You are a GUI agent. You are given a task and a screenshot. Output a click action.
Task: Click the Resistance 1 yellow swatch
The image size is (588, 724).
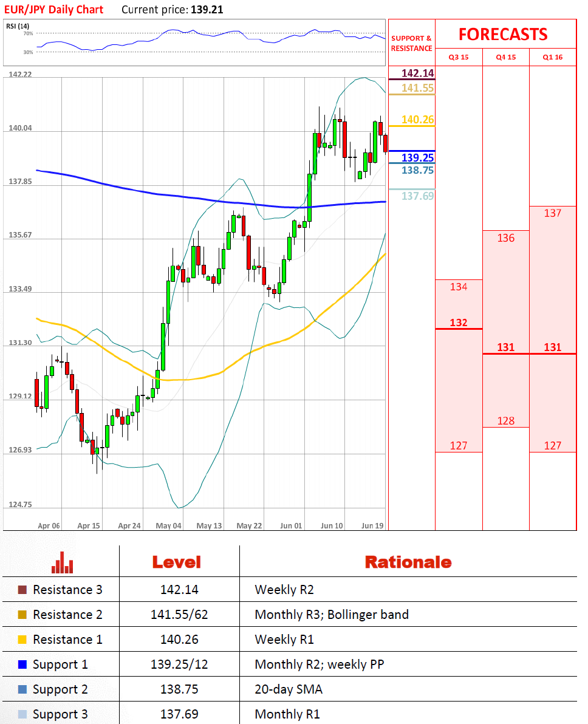(x=22, y=640)
